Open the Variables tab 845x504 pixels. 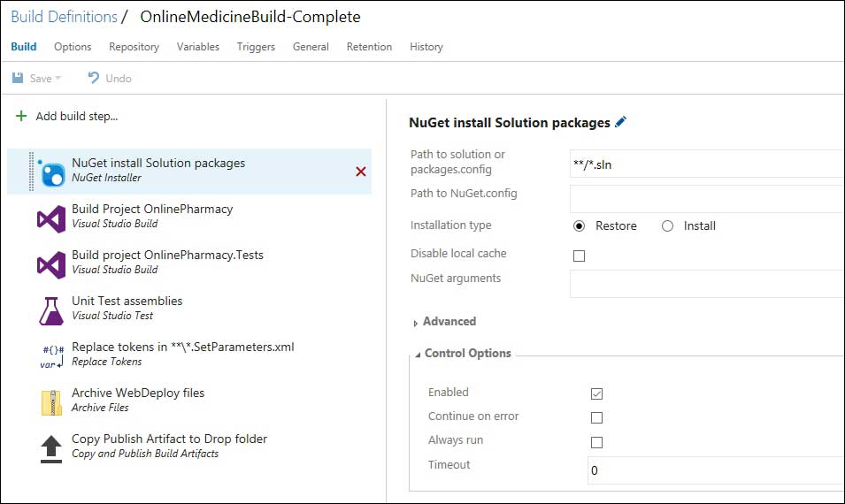(x=197, y=47)
